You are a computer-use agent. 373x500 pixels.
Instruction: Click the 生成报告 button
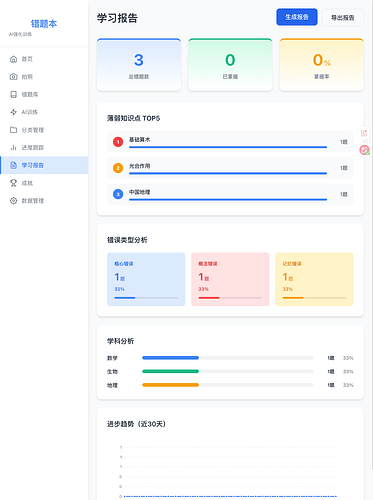click(297, 17)
